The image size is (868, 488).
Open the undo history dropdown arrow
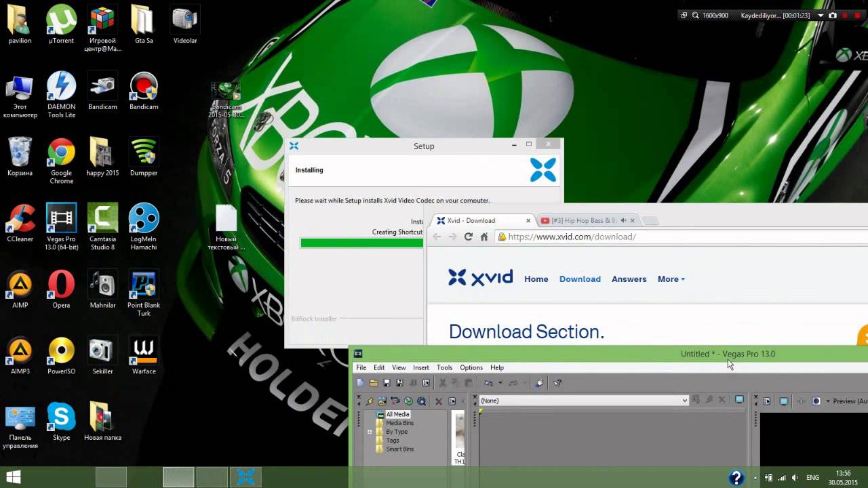(500, 383)
